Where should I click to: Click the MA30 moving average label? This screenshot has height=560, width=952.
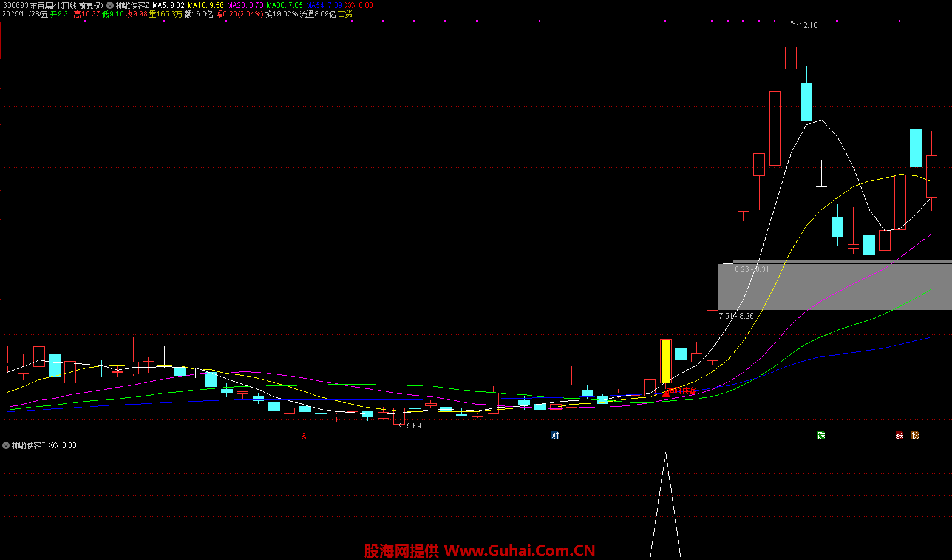[284, 5]
